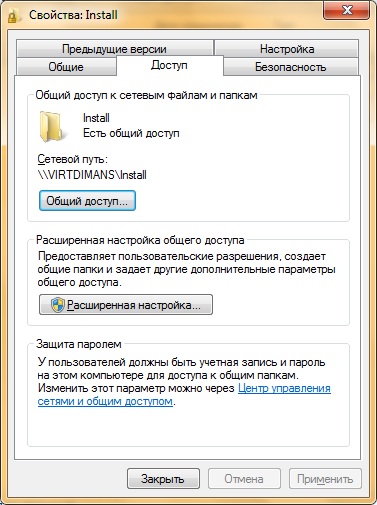Click the Закрыть button
The width and height of the screenshot is (377, 505).
pos(163,479)
